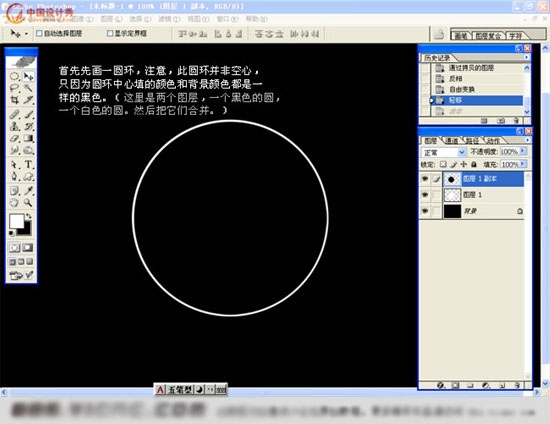Open the 图层复合 (Layer Comps) tab
This screenshot has height=424, width=550.
[488, 35]
